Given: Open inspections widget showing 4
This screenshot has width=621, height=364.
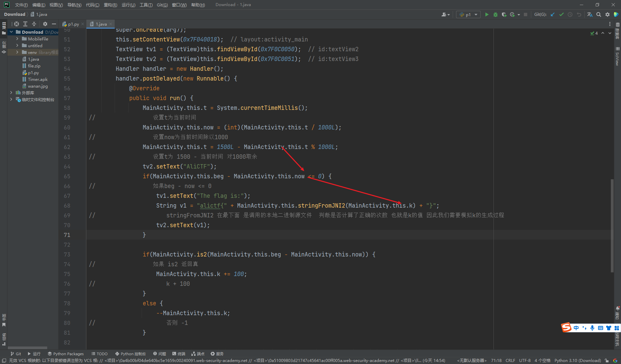Looking at the screenshot, I should pyautogui.click(x=594, y=33).
